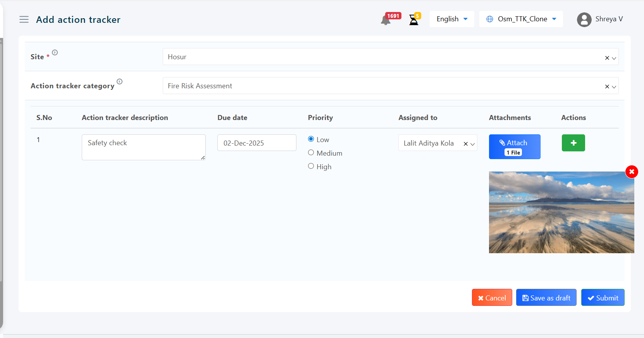The width and height of the screenshot is (644, 338).
Task: Click the Submit button
Action: 603,298
